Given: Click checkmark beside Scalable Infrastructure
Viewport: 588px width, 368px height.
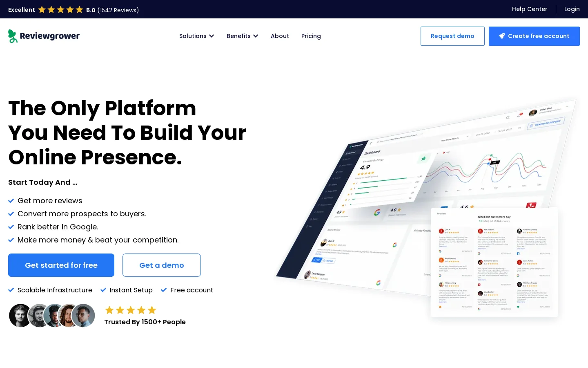Looking at the screenshot, I should coord(11,290).
